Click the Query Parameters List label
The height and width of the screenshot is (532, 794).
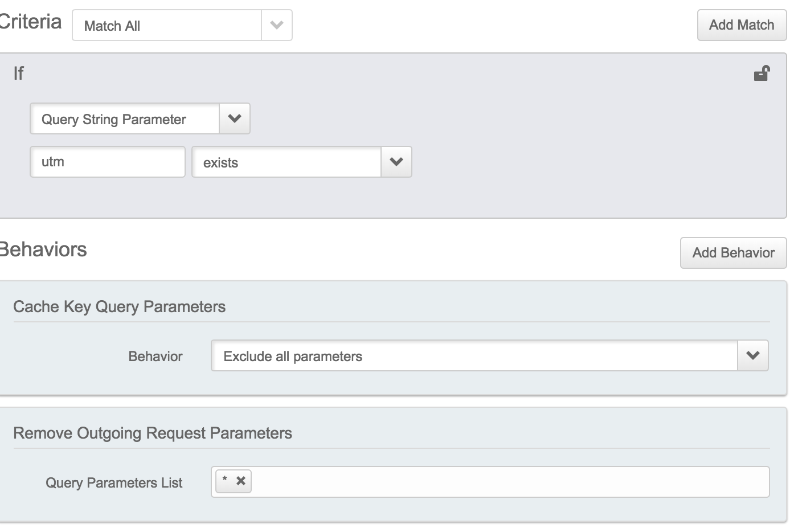114,483
